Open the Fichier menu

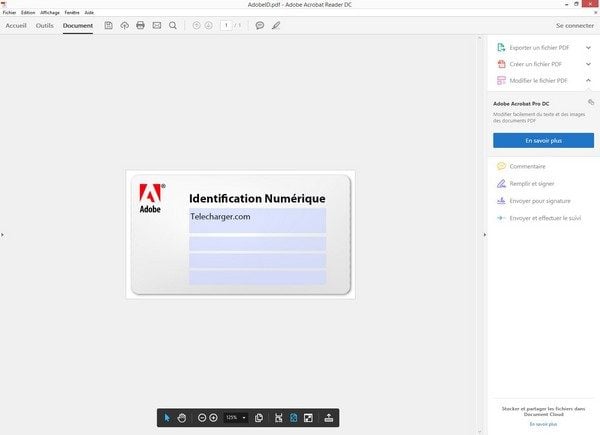point(10,13)
